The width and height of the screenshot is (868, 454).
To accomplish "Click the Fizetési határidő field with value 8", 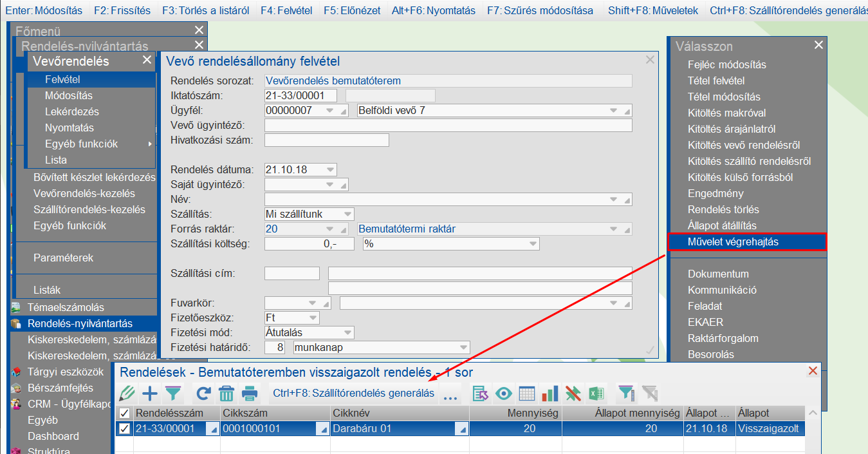I will coord(275,348).
